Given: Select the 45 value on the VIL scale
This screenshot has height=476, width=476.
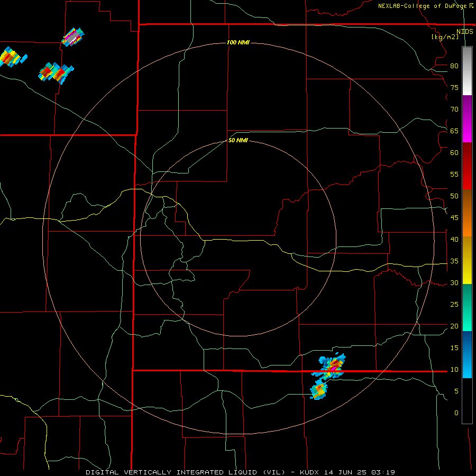Looking at the screenshot, I should pyautogui.click(x=454, y=218).
